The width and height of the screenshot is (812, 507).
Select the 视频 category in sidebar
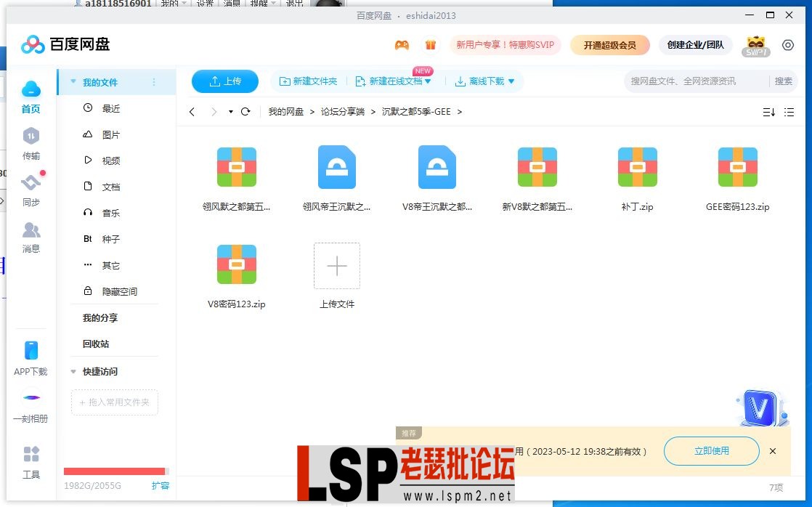click(x=110, y=160)
